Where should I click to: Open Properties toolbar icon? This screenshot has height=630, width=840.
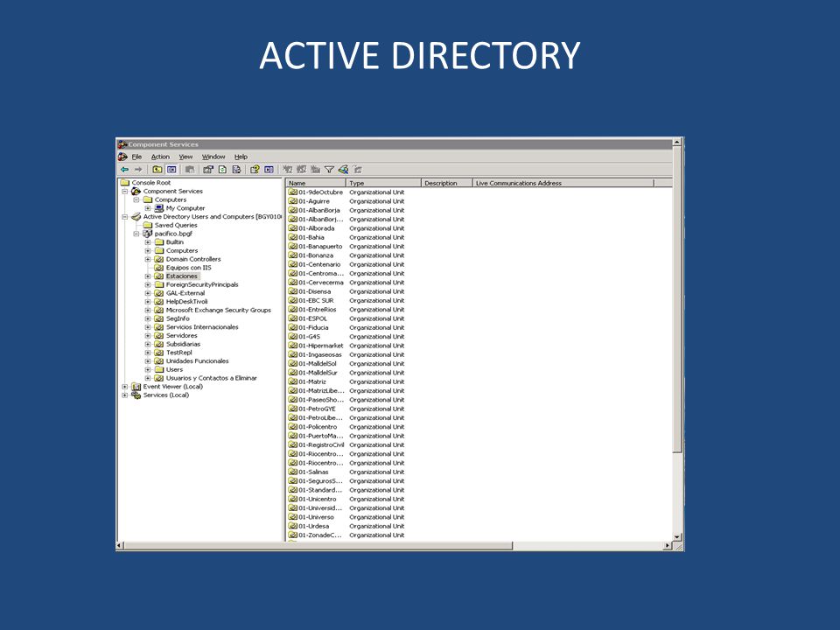pos(208,169)
